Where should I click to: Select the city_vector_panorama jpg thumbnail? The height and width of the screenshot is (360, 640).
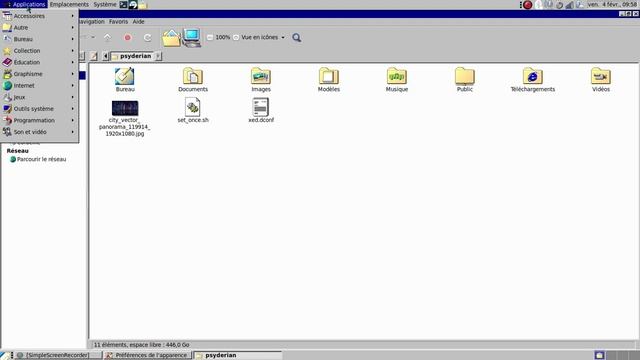[125, 108]
